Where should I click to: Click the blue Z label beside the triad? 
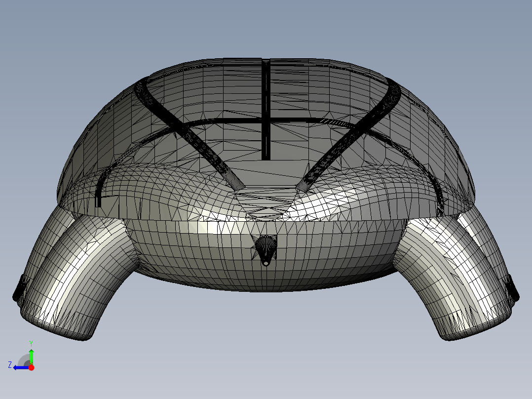(x=10, y=365)
